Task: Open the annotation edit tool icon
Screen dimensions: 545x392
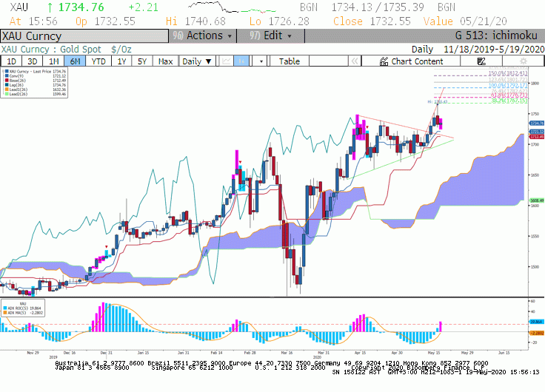Action: (481, 61)
